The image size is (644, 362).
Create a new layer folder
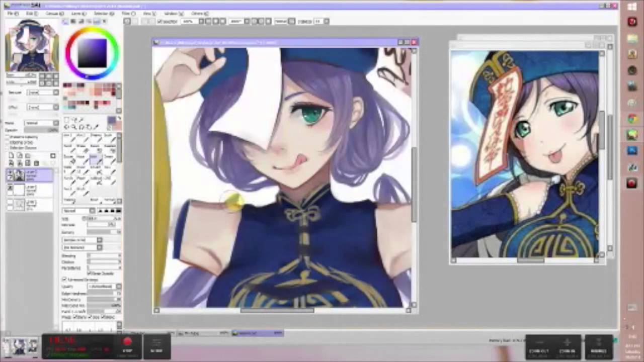coord(28,156)
